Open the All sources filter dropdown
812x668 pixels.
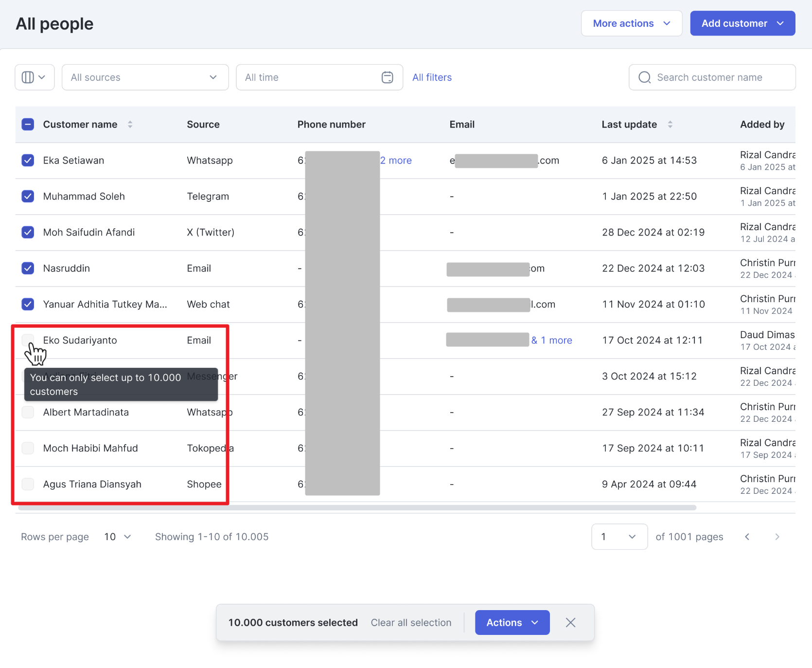coord(145,77)
